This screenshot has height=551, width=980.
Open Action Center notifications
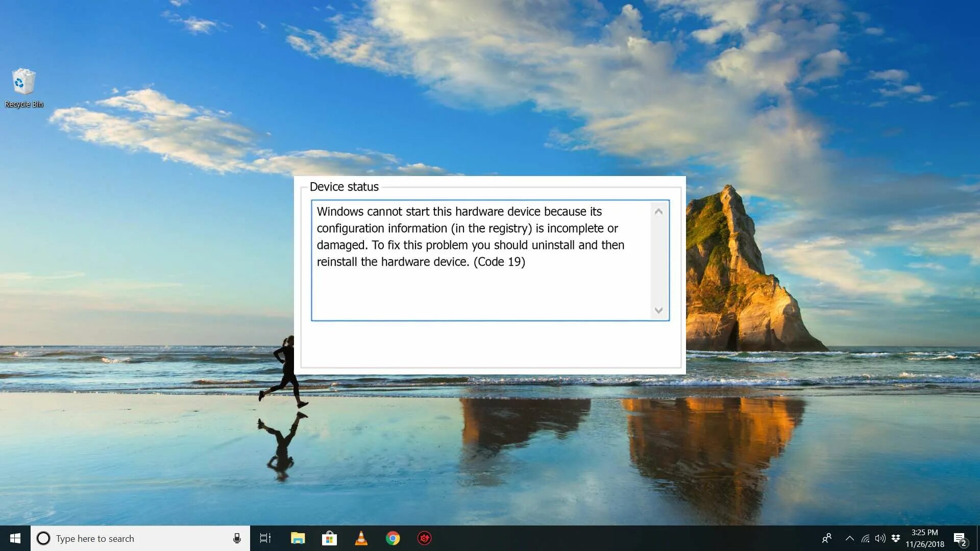point(960,538)
